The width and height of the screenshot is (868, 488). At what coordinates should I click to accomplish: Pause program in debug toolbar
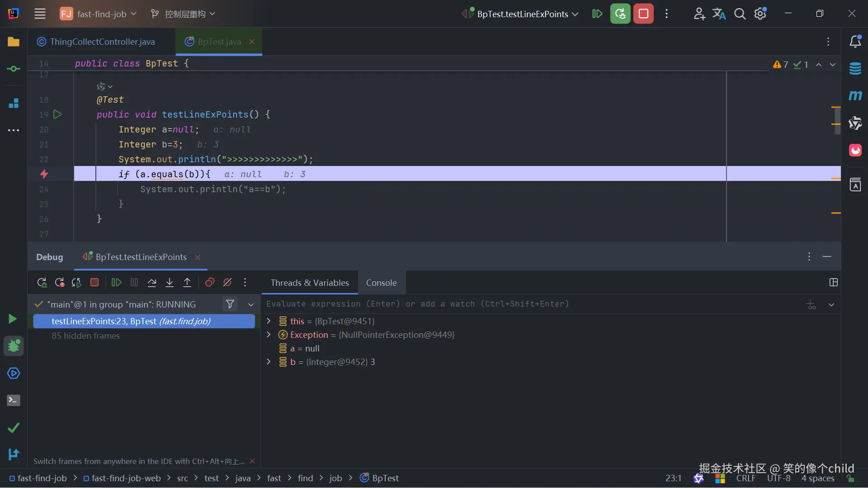[134, 283]
